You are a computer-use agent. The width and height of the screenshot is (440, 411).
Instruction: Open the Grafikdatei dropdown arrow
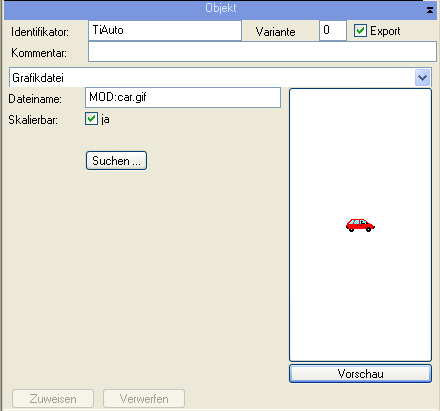422,78
